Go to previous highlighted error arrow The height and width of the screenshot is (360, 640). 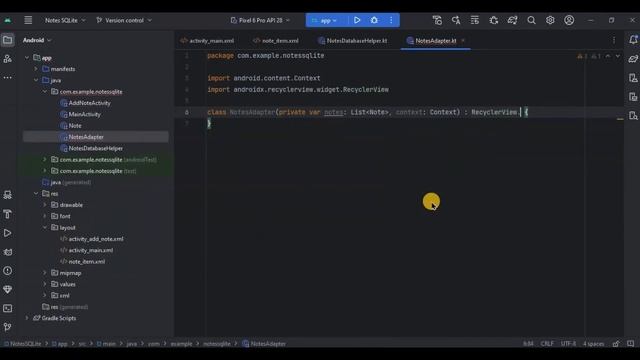[x=608, y=56]
